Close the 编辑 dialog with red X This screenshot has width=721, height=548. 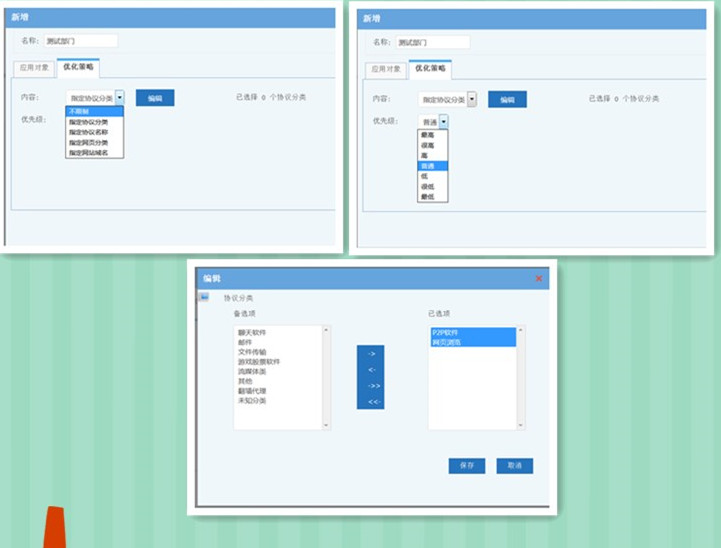pos(538,278)
